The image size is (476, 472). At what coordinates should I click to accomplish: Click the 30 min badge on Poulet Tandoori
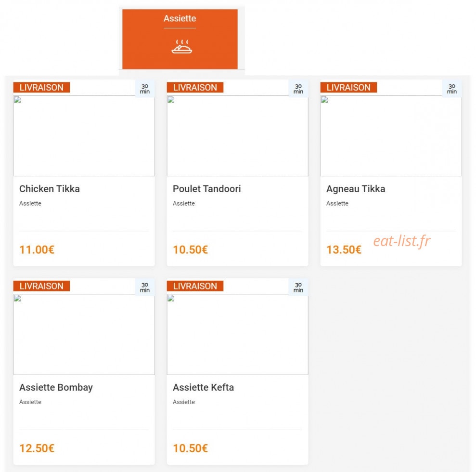click(x=298, y=89)
